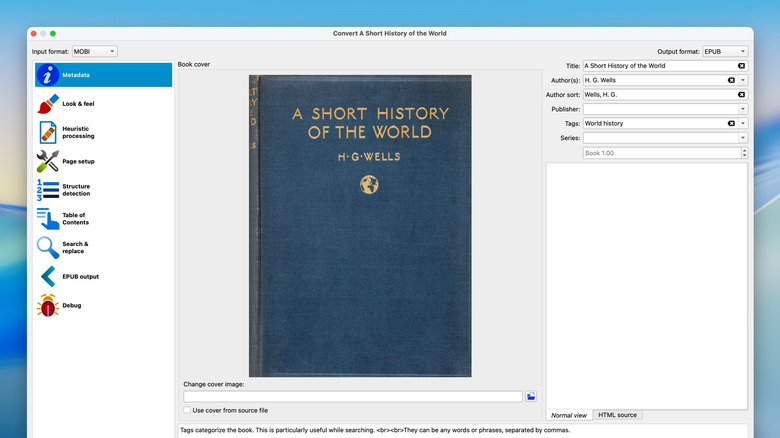Open the Metadata section

(x=103, y=75)
